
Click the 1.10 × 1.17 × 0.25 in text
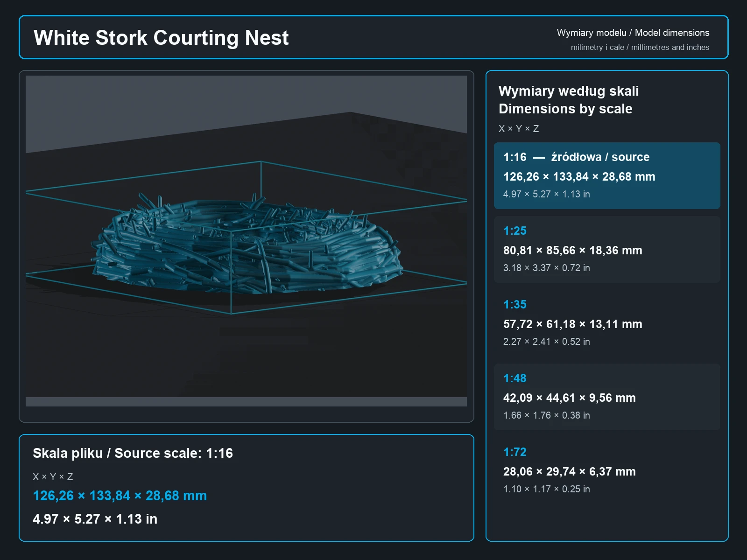[546, 489]
